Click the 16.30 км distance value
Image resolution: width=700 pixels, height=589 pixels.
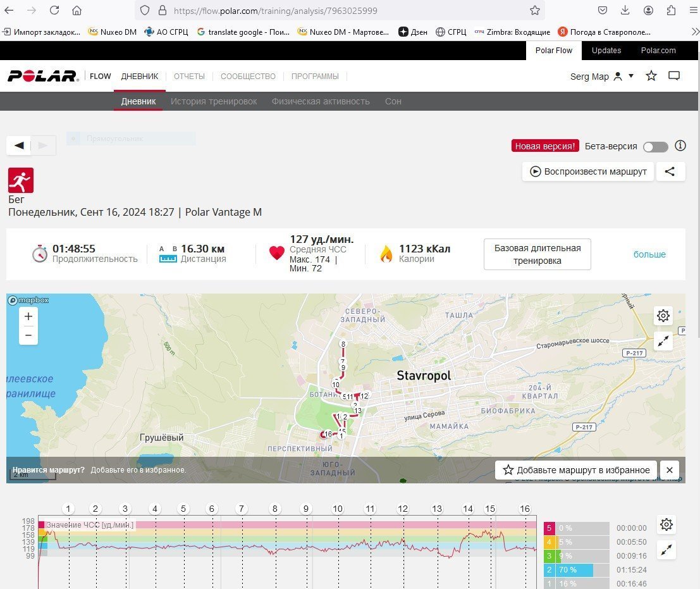(x=203, y=249)
